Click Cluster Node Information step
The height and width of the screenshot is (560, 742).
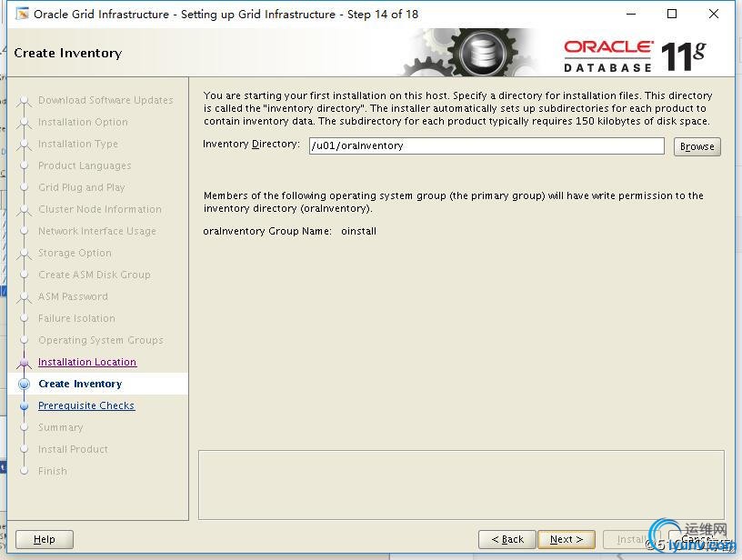click(x=100, y=209)
